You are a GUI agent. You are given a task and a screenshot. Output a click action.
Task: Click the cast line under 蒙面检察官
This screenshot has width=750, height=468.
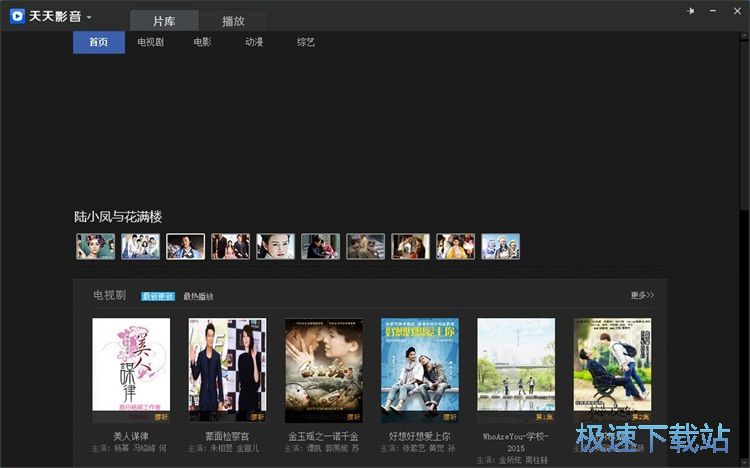(224, 448)
